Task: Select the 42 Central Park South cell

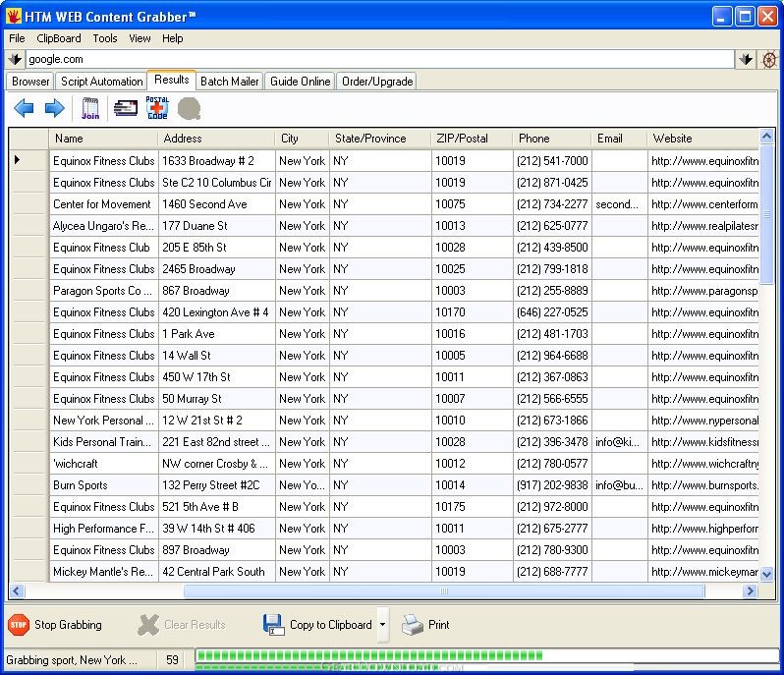Action: tap(217, 572)
